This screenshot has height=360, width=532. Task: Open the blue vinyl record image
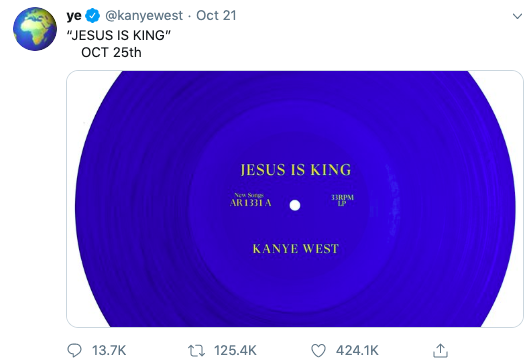point(295,199)
